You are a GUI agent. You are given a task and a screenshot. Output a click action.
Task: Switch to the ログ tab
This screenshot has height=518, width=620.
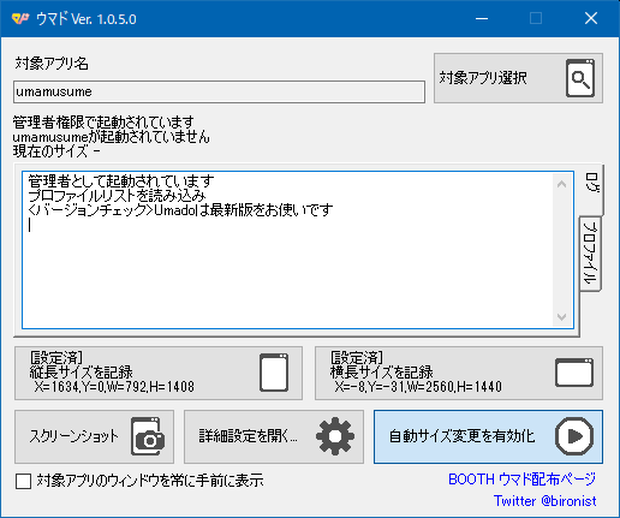[x=592, y=189]
